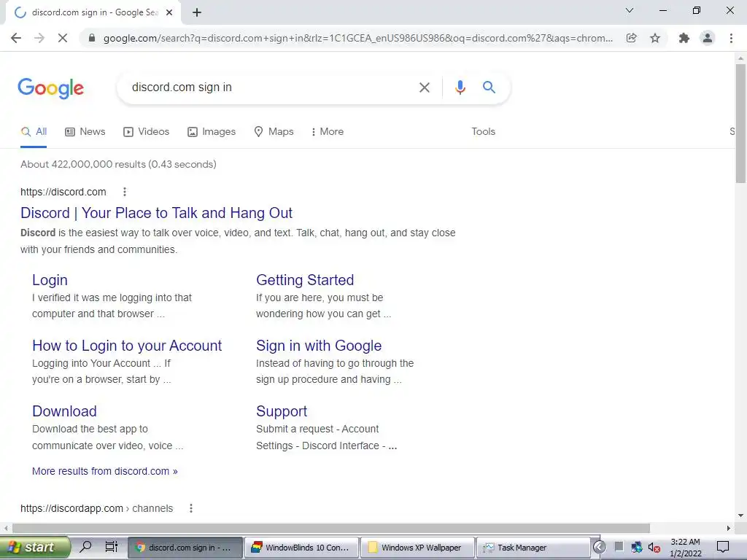Viewport: 747px width, 560px height.
Task: Click the horizontal scrollbar thumb
Action: click(x=331, y=528)
